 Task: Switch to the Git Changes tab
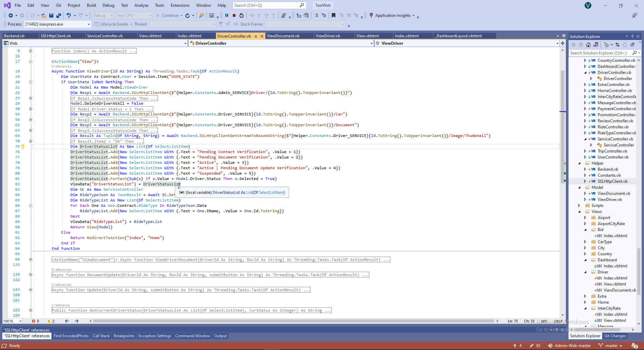(x=615, y=336)
